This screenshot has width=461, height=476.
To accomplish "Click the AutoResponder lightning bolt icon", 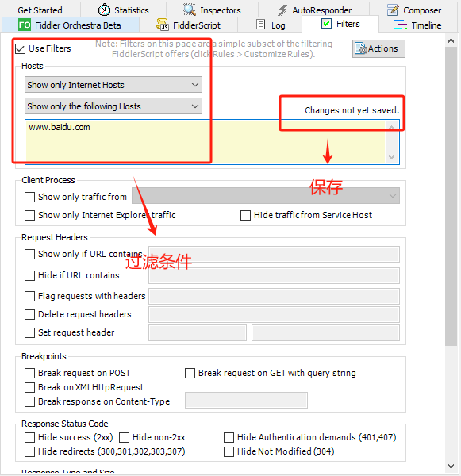I will pos(282,10).
